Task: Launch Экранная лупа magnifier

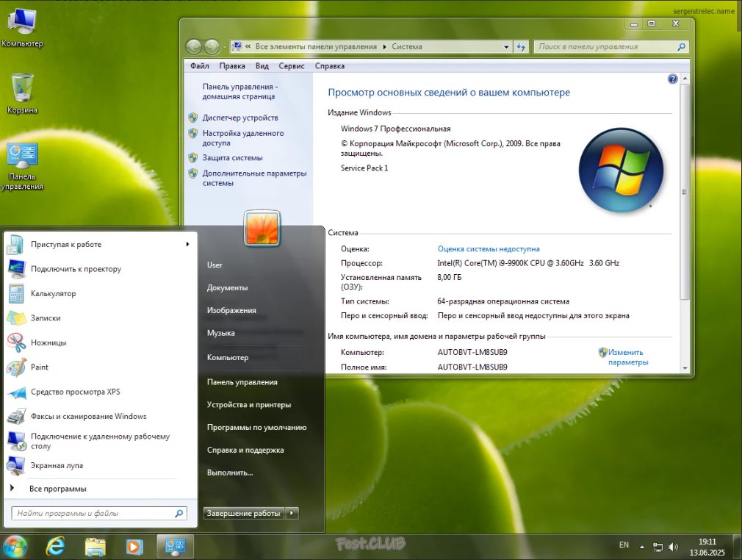Action: coord(99,466)
